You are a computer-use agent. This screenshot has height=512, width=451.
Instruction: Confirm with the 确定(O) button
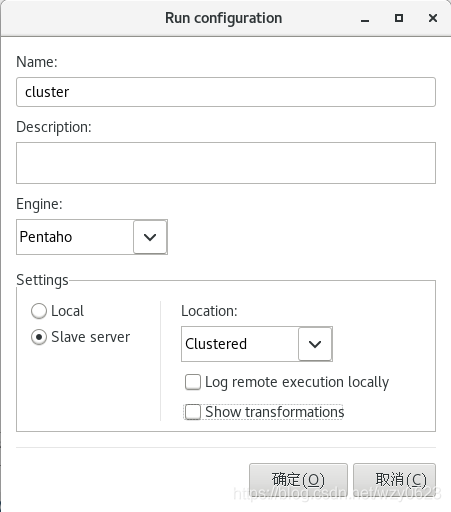coord(298,480)
